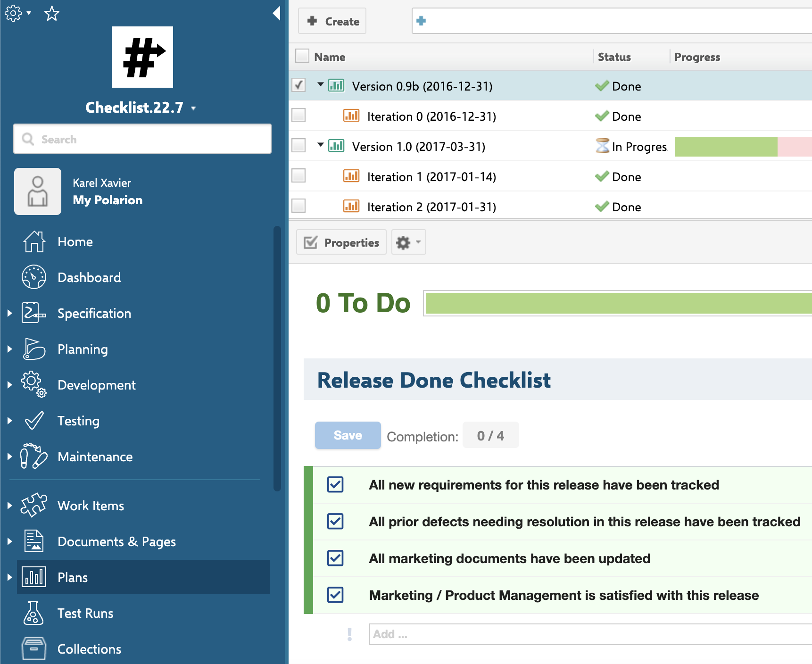Uncheck 'All new requirements' checklist item
Screen dimensions: 812x664
(335, 484)
